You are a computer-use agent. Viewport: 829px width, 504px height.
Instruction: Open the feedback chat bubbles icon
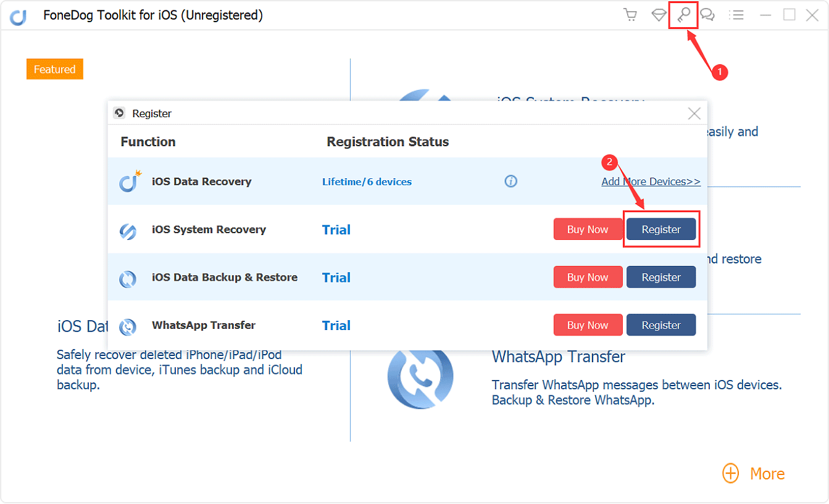pos(707,15)
